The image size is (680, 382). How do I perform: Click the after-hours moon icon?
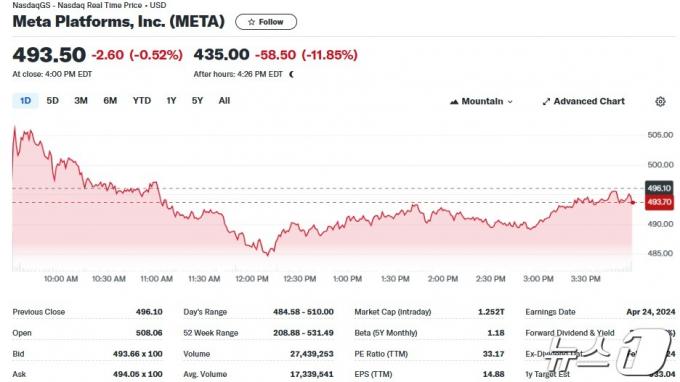tap(291, 74)
